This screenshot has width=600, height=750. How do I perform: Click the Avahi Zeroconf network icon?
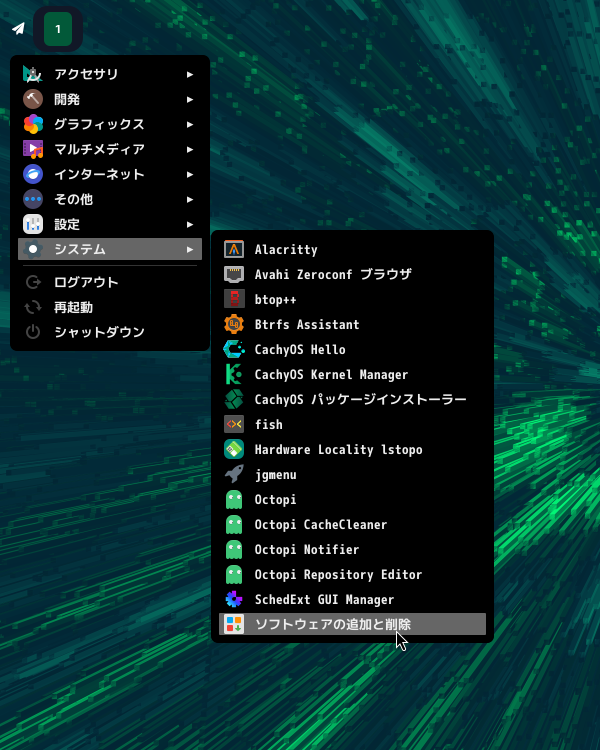click(234, 274)
